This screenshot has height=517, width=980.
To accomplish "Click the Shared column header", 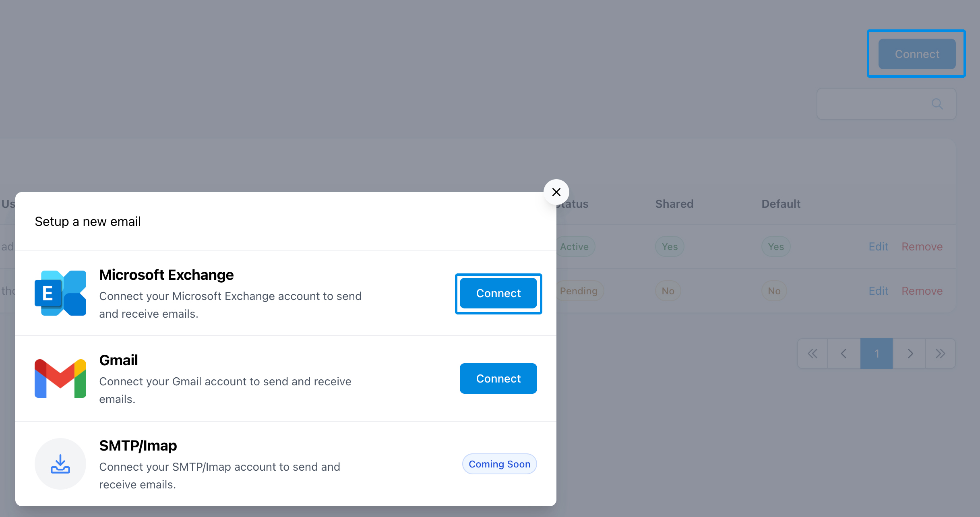I will (674, 204).
